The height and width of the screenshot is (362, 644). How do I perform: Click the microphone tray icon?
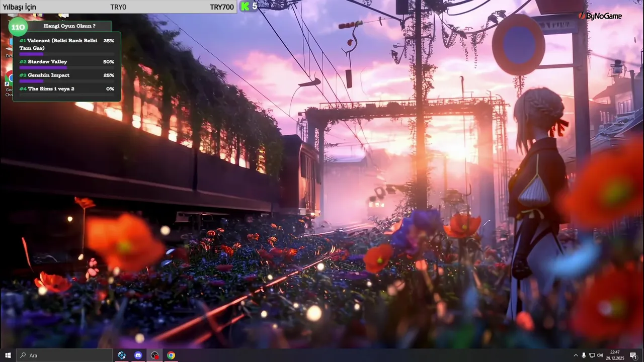click(584, 355)
